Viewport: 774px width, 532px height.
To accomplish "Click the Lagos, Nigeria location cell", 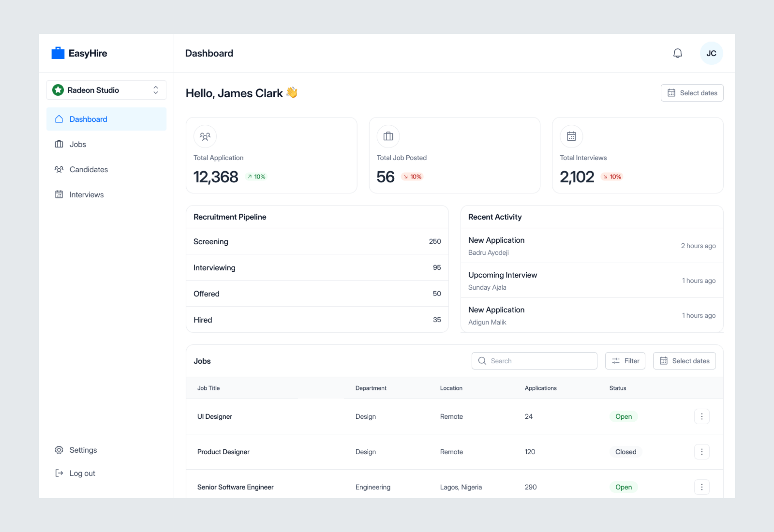I will pyautogui.click(x=461, y=487).
